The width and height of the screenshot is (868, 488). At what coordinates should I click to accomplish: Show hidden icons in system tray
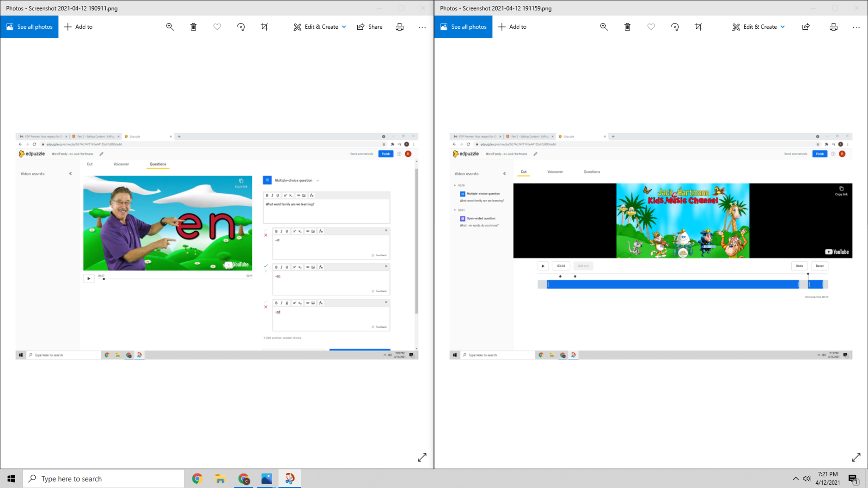(x=796, y=479)
